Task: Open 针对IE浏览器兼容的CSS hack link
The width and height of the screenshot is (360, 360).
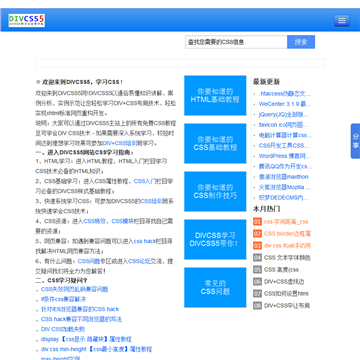Action: (x=80, y=309)
